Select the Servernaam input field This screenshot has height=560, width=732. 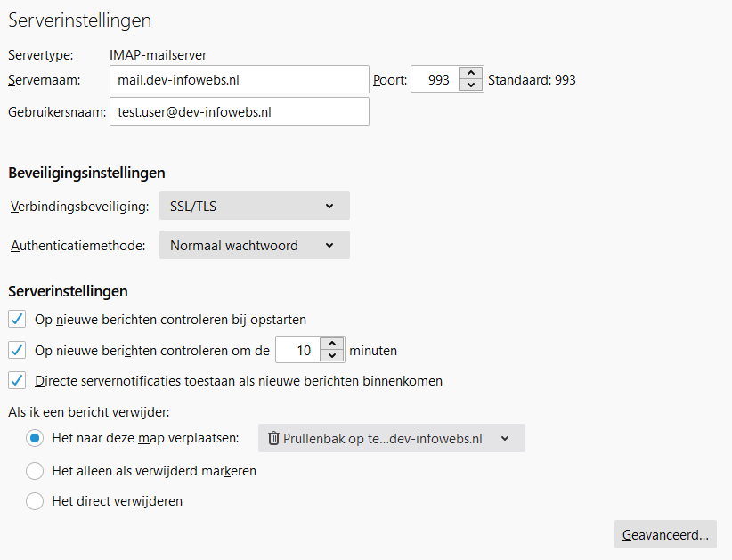pyautogui.click(x=239, y=79)
